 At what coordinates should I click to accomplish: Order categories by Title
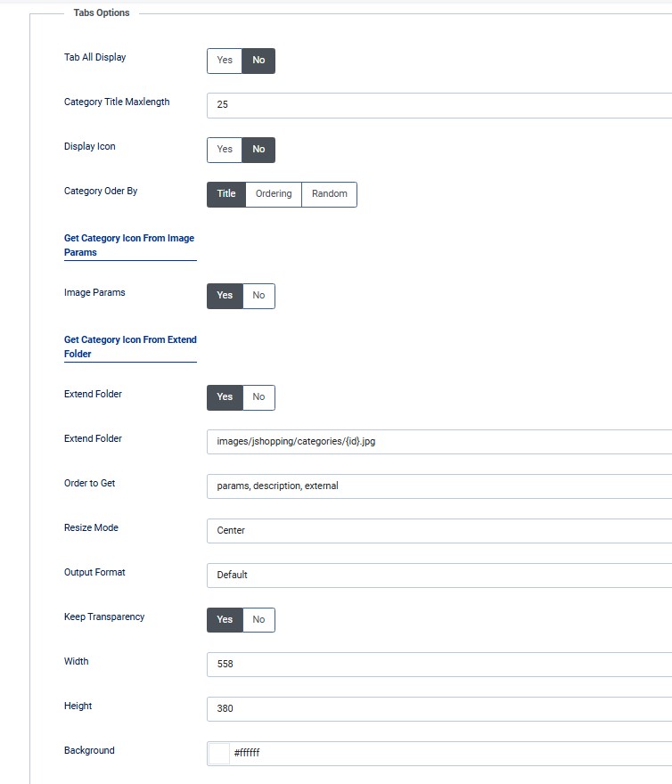226,194
